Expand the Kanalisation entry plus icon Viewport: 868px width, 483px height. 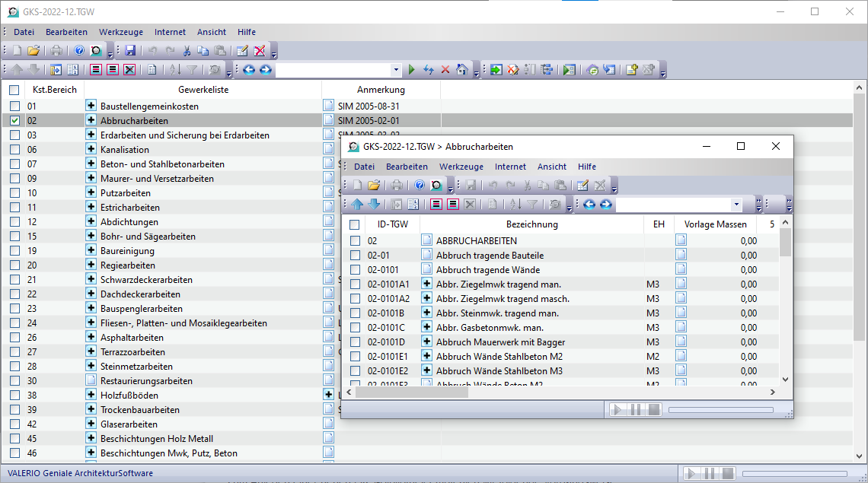[x=91, y=149]
